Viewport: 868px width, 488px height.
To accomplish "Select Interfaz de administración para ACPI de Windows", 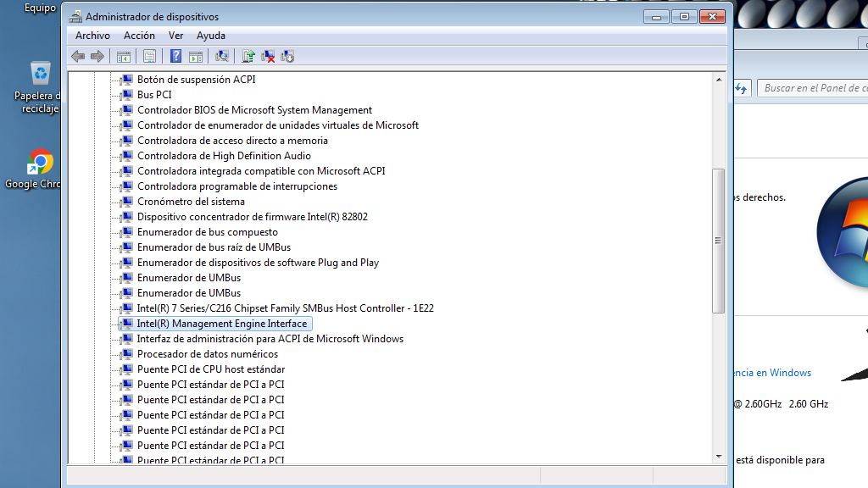I will click(x=270, y=339).
